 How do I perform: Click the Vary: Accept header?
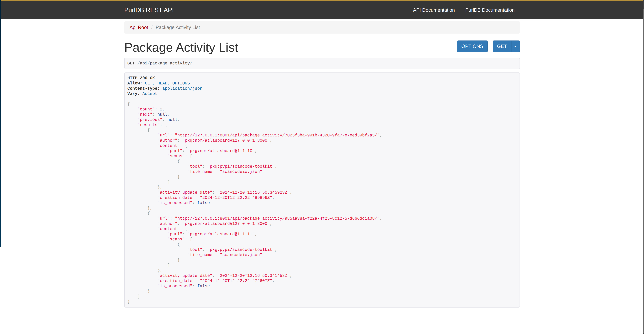click(142, 94)
